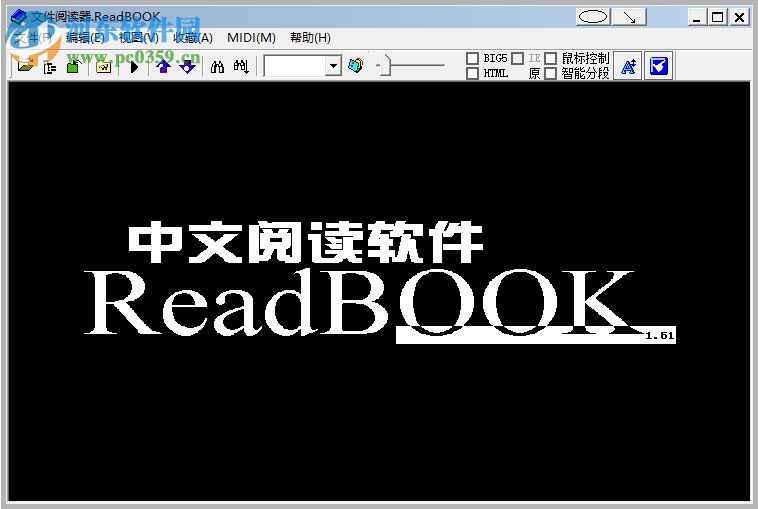
Task: Click the ReadBOOK app icon in title bar
Action: tap(18, 17)
